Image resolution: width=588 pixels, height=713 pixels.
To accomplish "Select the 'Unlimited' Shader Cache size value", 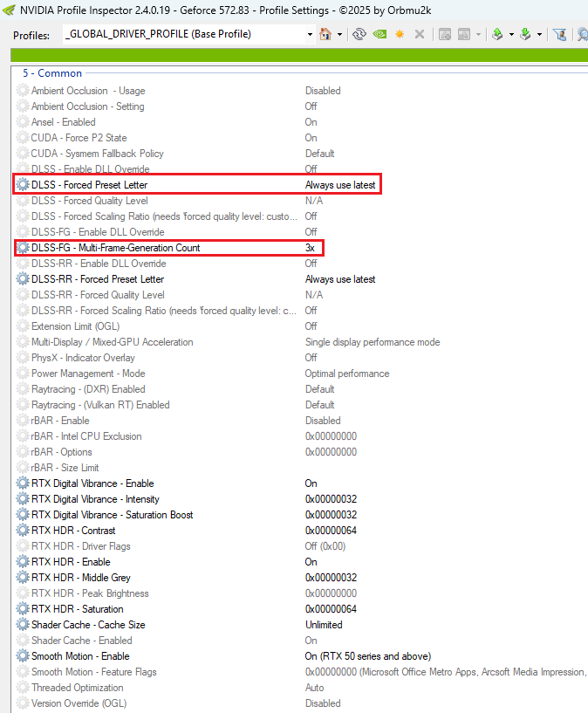I will tap(324, 625).
